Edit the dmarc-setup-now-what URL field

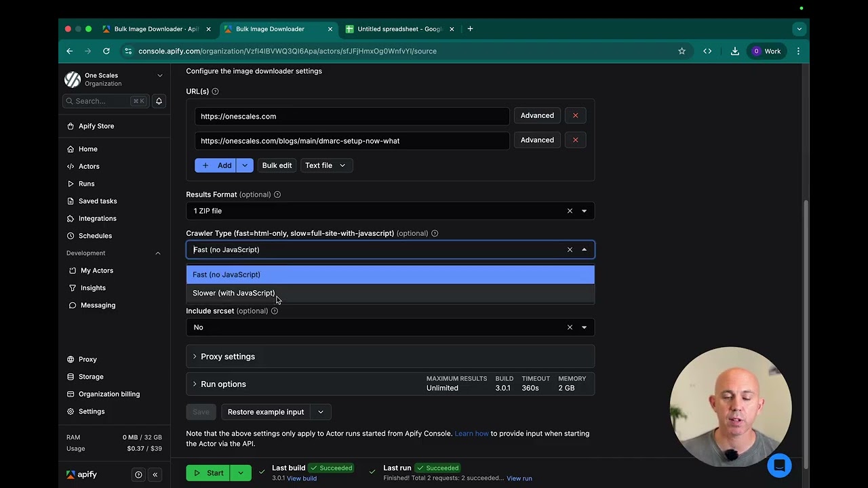click(351, 141)
